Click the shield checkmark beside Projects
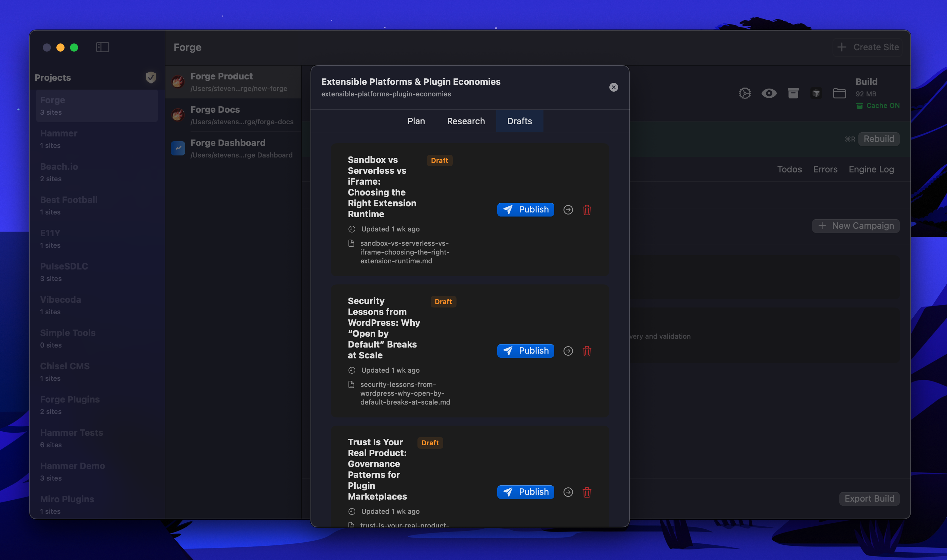This screenshot has width=947, height=560. [x=151, y=77]
